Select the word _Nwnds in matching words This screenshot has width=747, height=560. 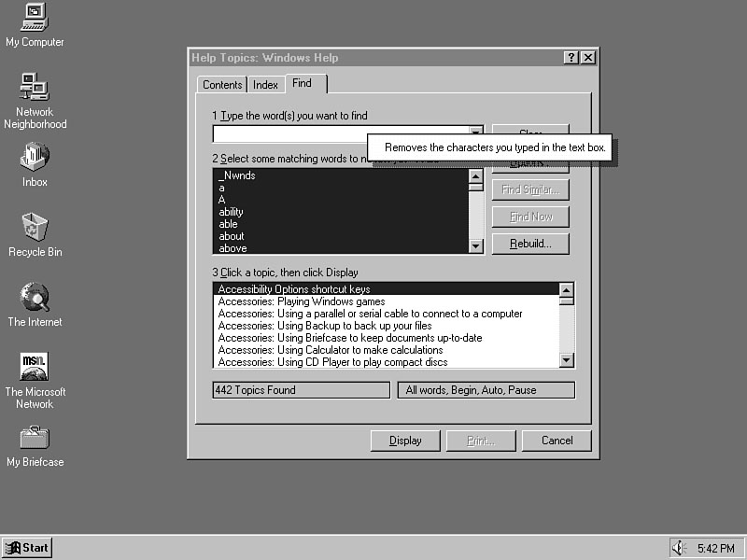(341, 175)
